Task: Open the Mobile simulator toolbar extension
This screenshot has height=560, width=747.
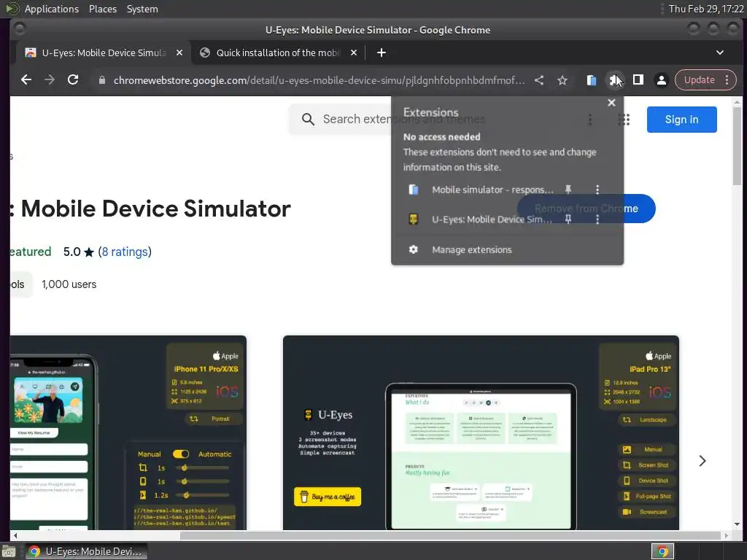Action: tap(591, 80)
